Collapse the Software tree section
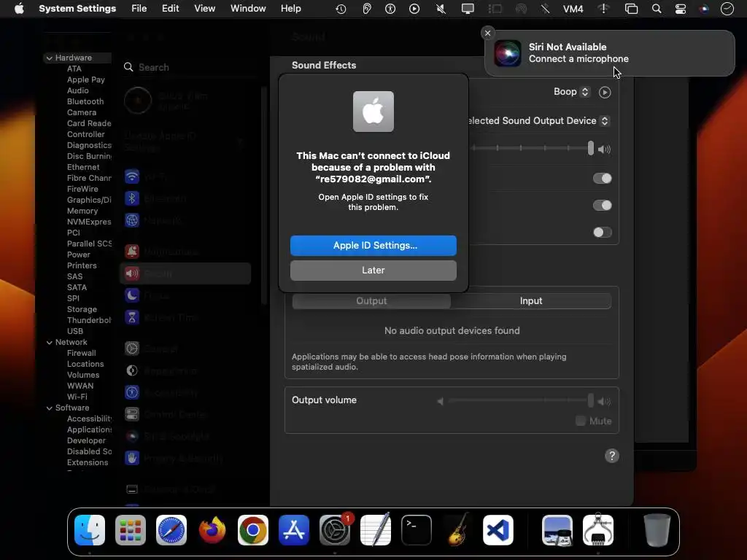Screen dimensions: 747x560 (49, 408)
